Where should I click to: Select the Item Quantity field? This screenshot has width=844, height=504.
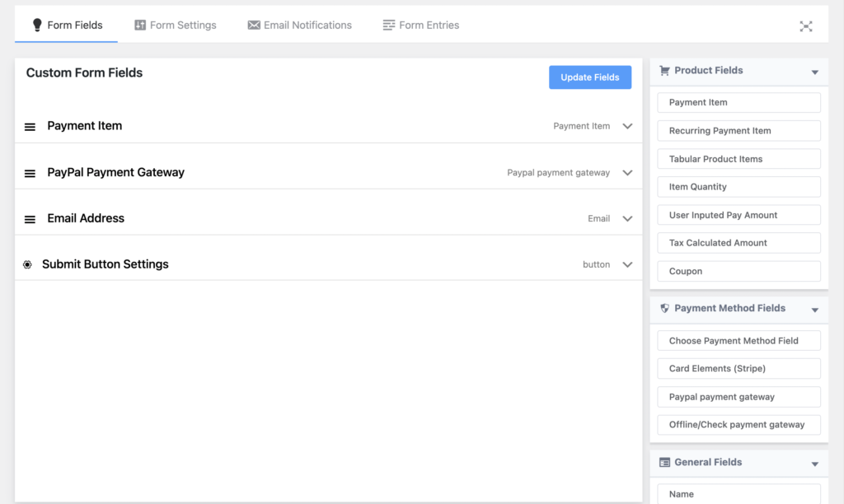738,186
